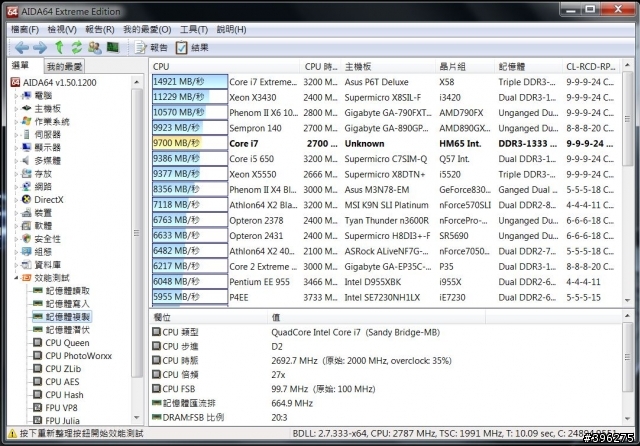Open the 我的最愛(O) menu
Image resolution: width=640 pixels, height=446 pixels.
point(147,30)
